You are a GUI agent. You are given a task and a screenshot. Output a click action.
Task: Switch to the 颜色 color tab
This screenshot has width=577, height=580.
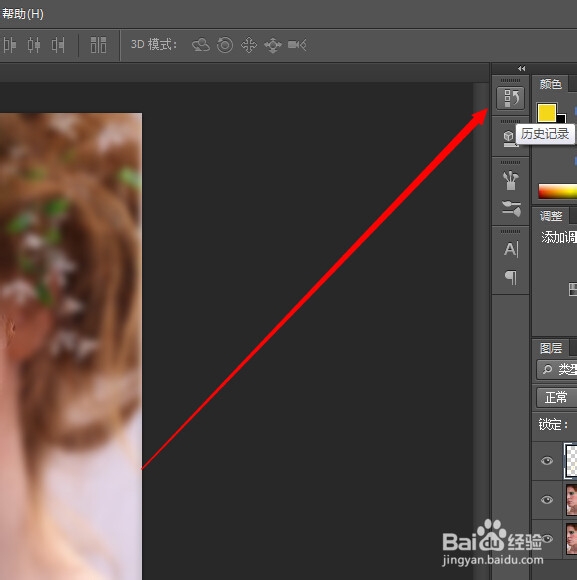[x=550, y=84]
